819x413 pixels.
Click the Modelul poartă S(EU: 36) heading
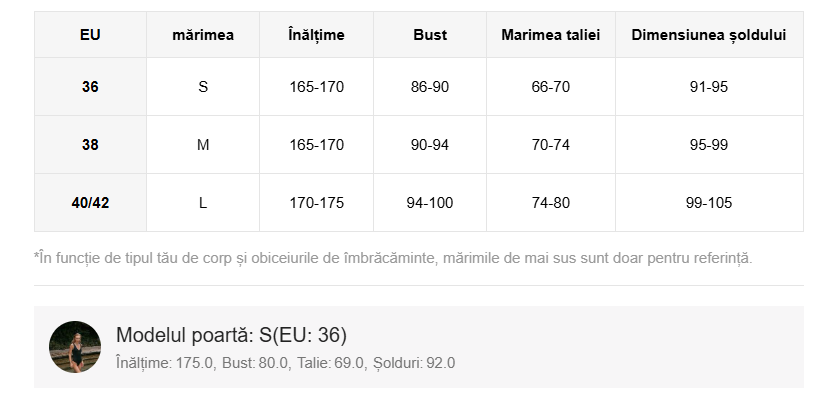[231, 335]
